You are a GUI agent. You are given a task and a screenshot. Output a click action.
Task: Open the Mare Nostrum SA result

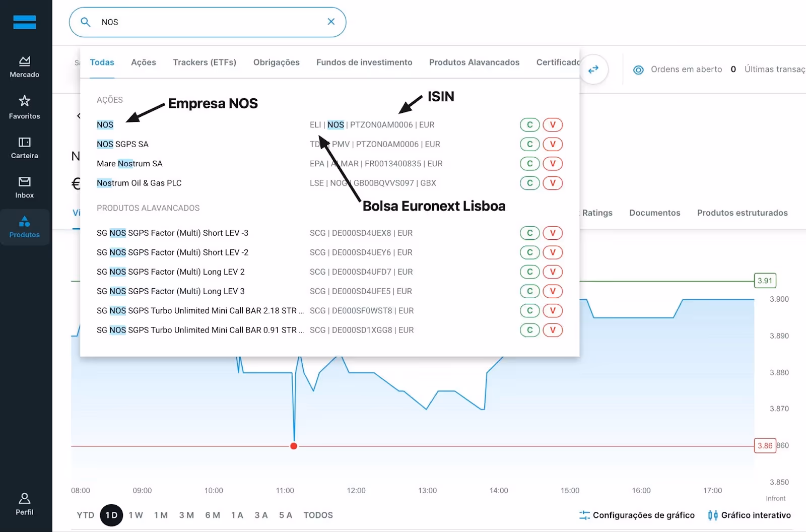pyautogui.click(x=129, y=164)
